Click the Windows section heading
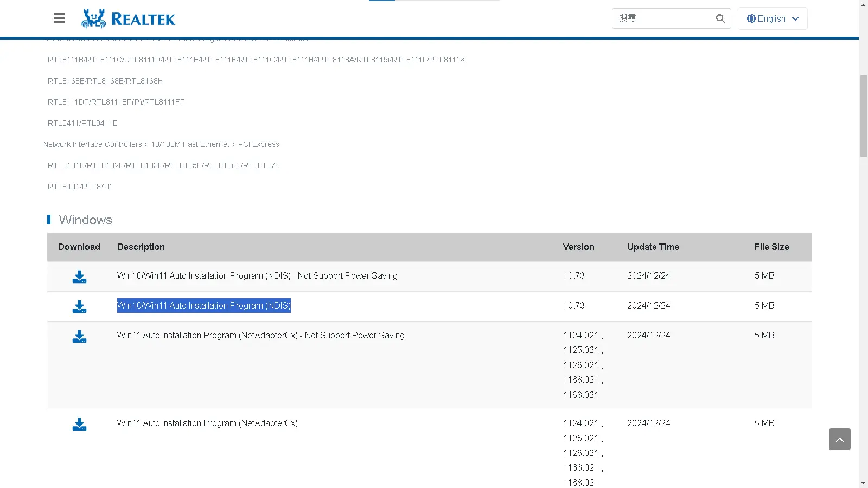The width and height of the screenshot is (868, 488). coord(85,220)
